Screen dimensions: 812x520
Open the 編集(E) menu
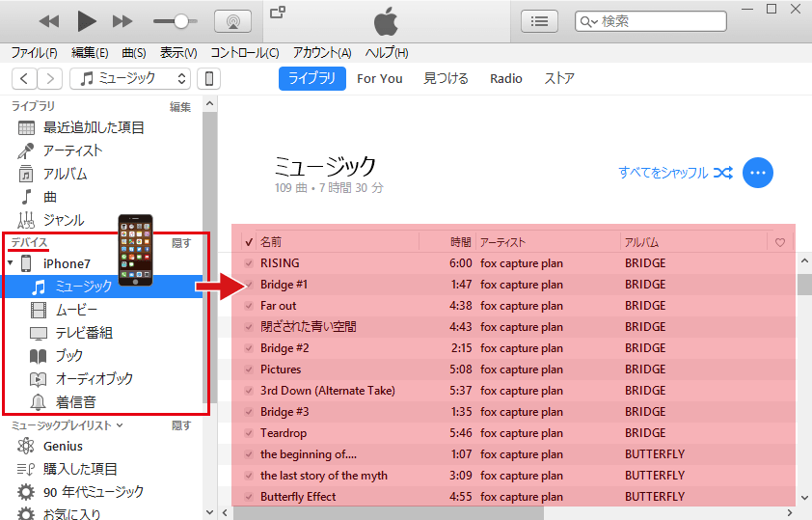point(90,53)
